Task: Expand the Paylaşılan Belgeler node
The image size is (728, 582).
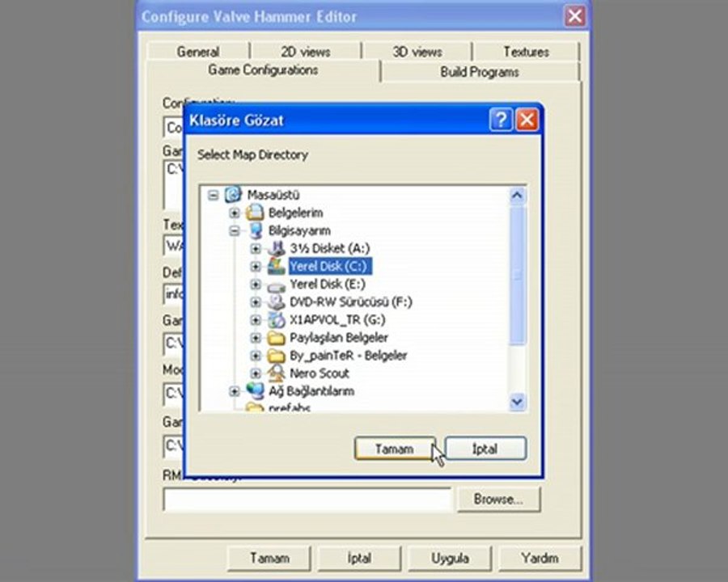Action: pyautogui.click(x=256, y=338)
